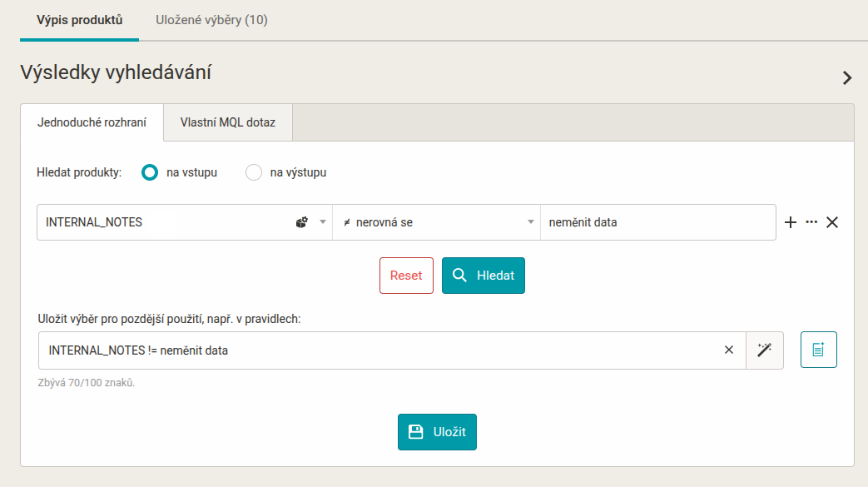868x487 pixels.
Task: Click the boxes icon in INTERNAL_NOTES field
Action: tap(302, 222)
